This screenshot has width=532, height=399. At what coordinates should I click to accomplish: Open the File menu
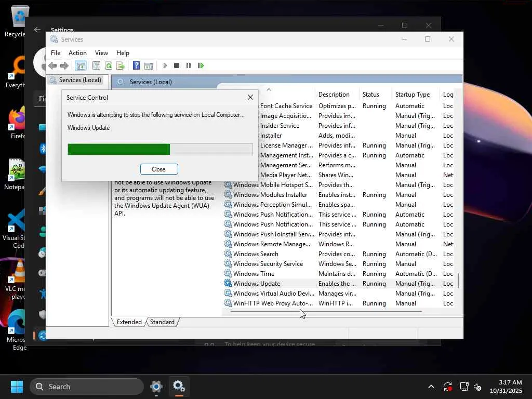tap(56, 53)
